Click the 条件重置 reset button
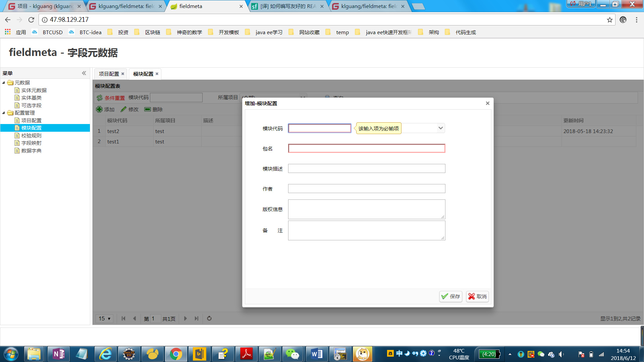644x362 pixels. 111,98
